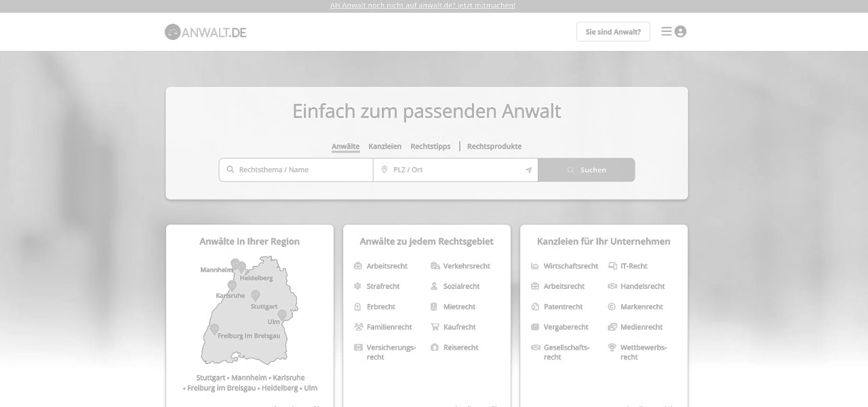The height and width of the screenshot is (407, 868).
Task: Click the Reiserecht suitcase icon
Action: (433, 347)
